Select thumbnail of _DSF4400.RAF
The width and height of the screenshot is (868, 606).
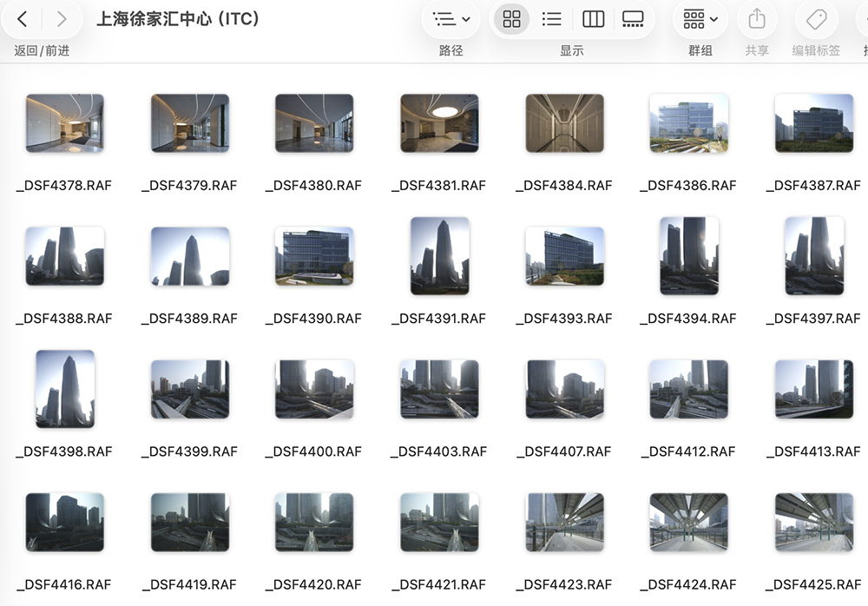pos(314,389)
